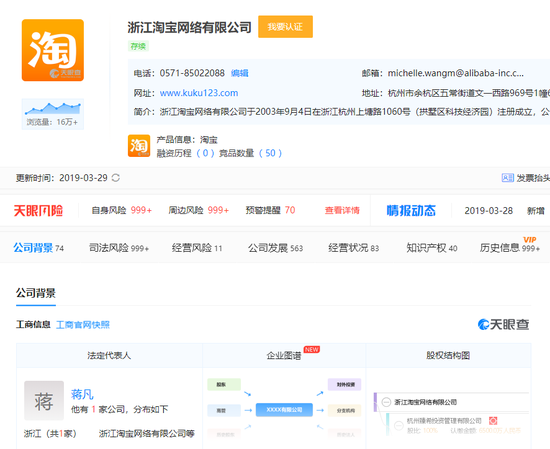Select the 司法风险 999+ tab

pos(119,248)
